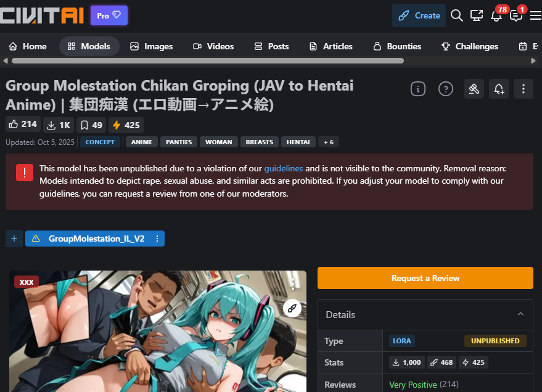
Task: Click the 1,000 downloads stat in Details
Action: tap(407, 362)
